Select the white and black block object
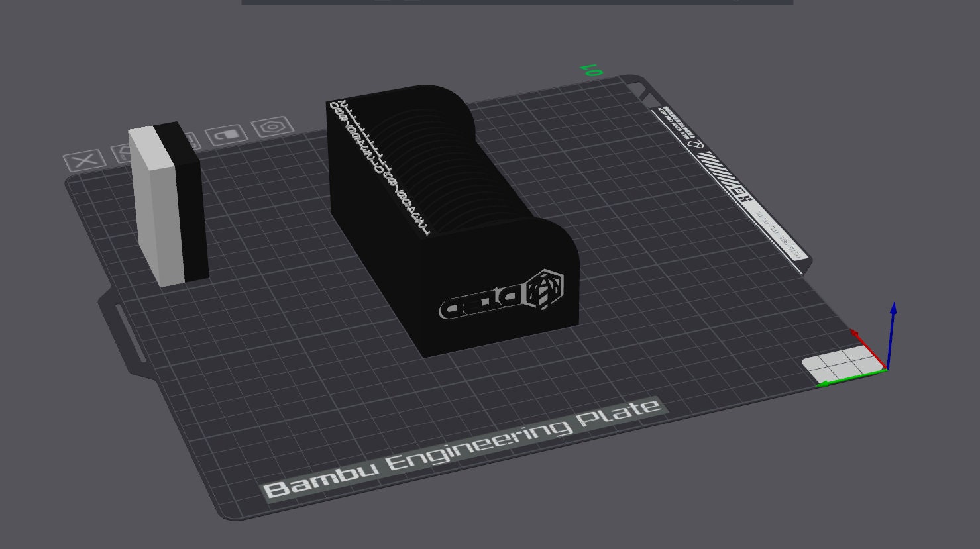Screen dimensions: 980x549 [x=168, y=204]
